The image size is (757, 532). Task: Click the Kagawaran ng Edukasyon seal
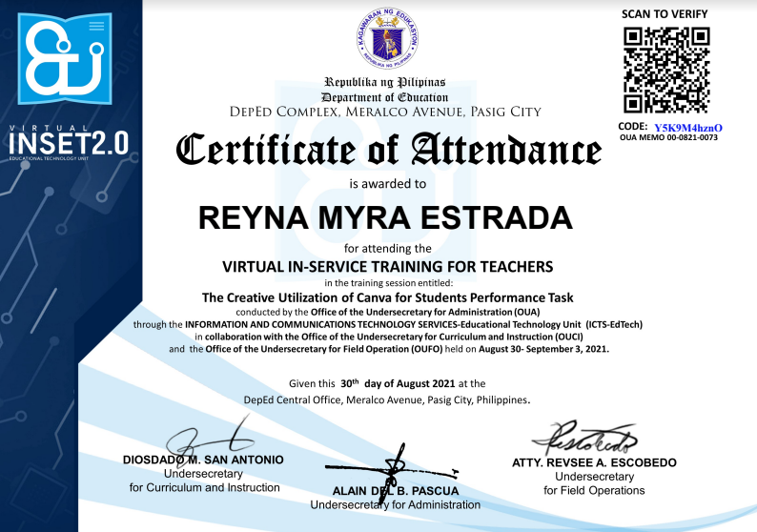coord(387,38)
